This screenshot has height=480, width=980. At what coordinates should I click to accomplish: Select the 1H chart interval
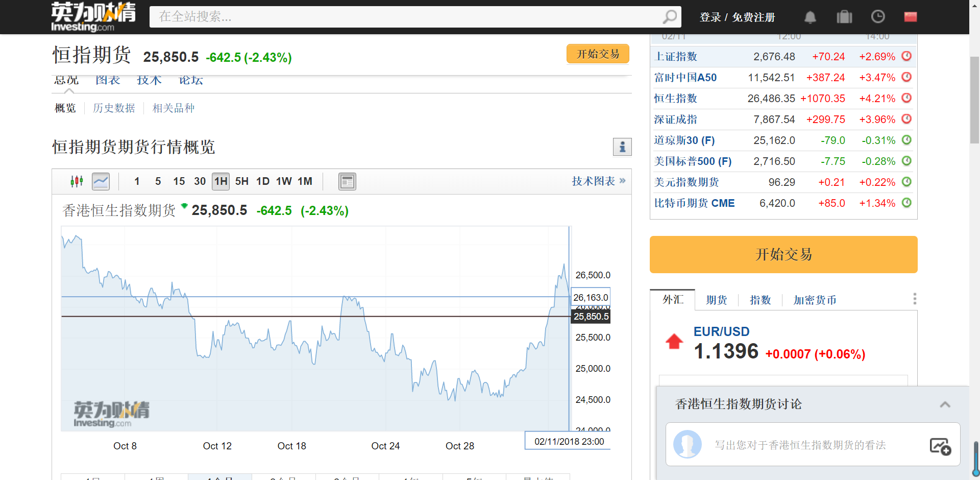tap(221, 181)
